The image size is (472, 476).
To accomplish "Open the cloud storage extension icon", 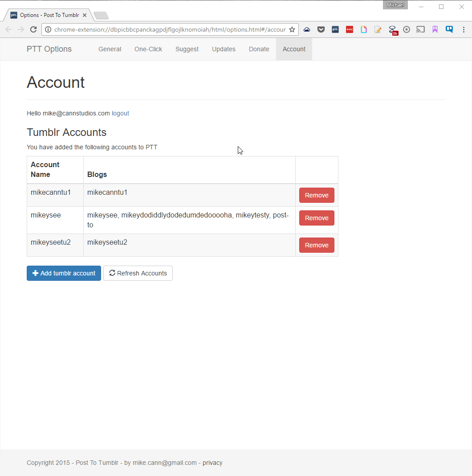I will coord(306,29).
